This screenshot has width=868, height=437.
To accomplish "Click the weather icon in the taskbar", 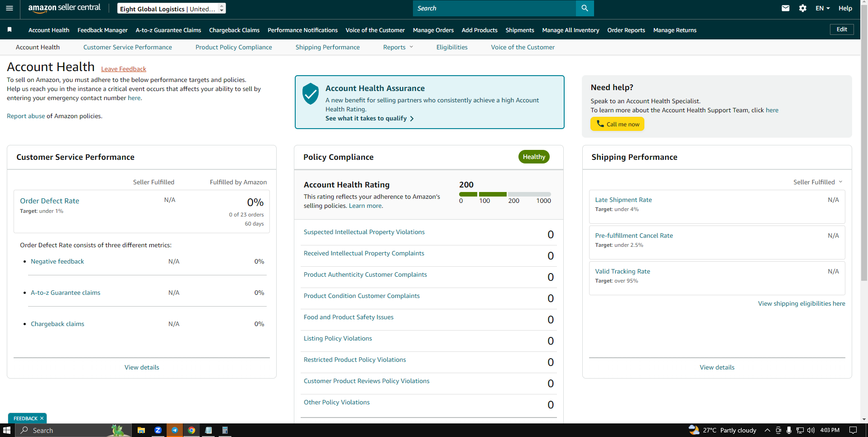I will coord(694,430).
